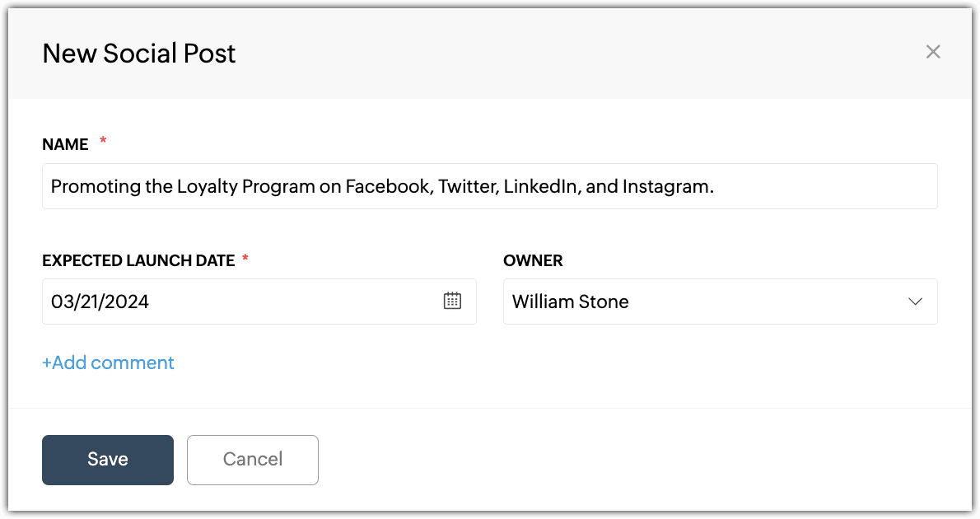The height and width of the screenshot is (519, 980).
Task: Save the new social post
Action: pyautogui.click(x=108, y=460)
